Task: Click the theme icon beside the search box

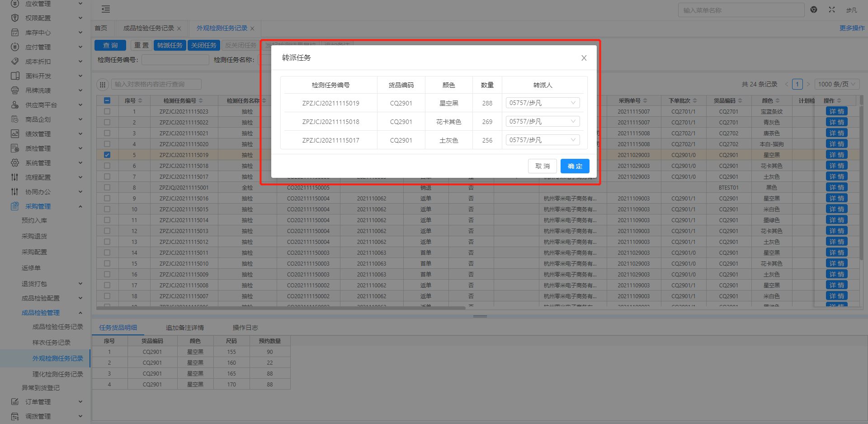Action: tap(814, 10)
